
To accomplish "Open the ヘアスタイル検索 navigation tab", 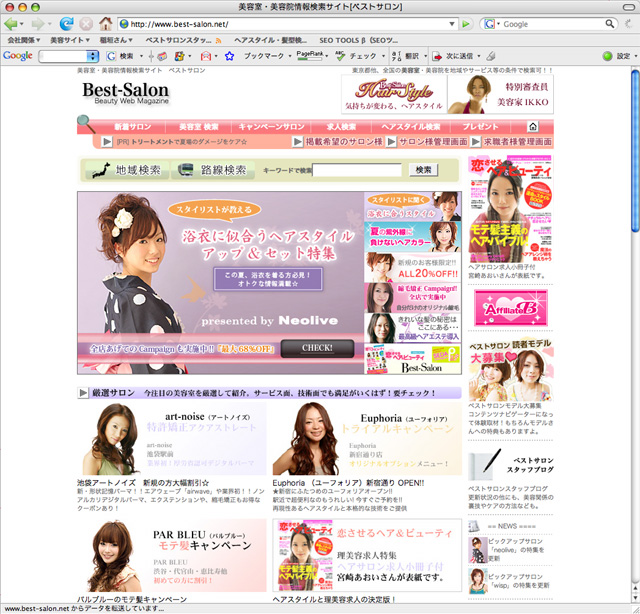I will point(411,127).
